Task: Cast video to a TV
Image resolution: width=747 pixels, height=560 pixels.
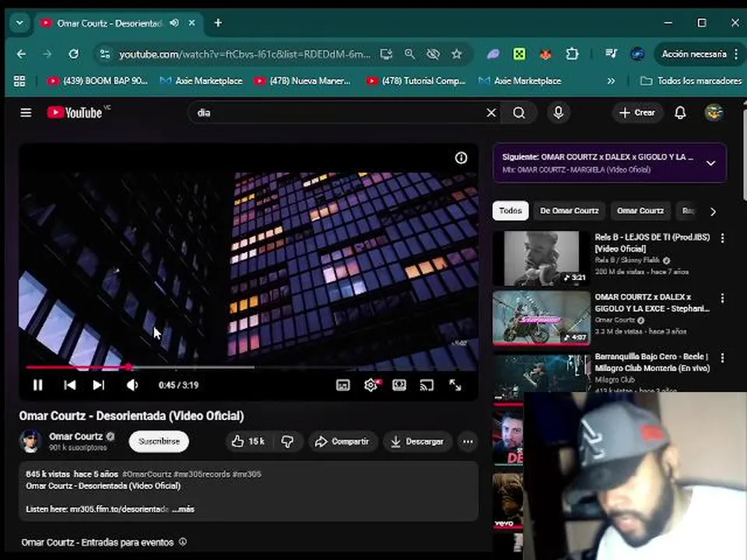Action: [426, 385]
